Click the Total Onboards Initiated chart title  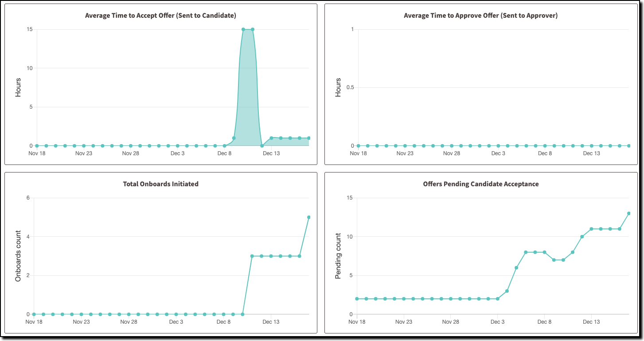160,184
